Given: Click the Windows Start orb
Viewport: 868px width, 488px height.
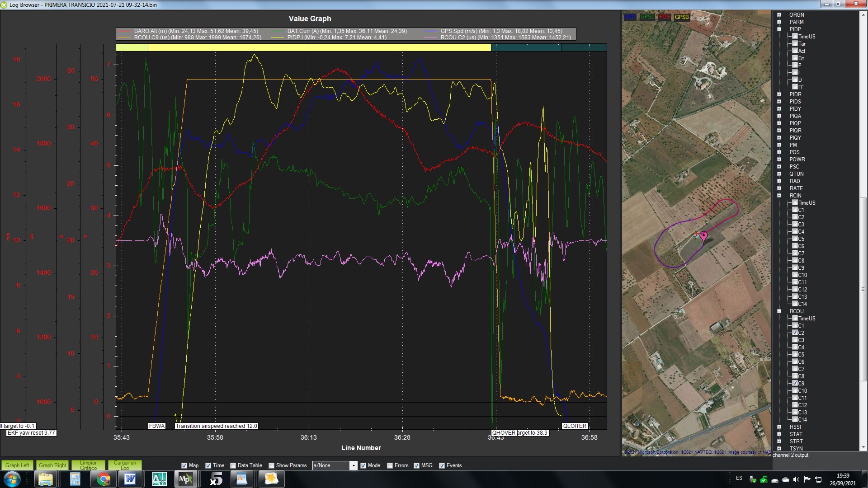Looking at the screenshot, I should click(12, 479).
